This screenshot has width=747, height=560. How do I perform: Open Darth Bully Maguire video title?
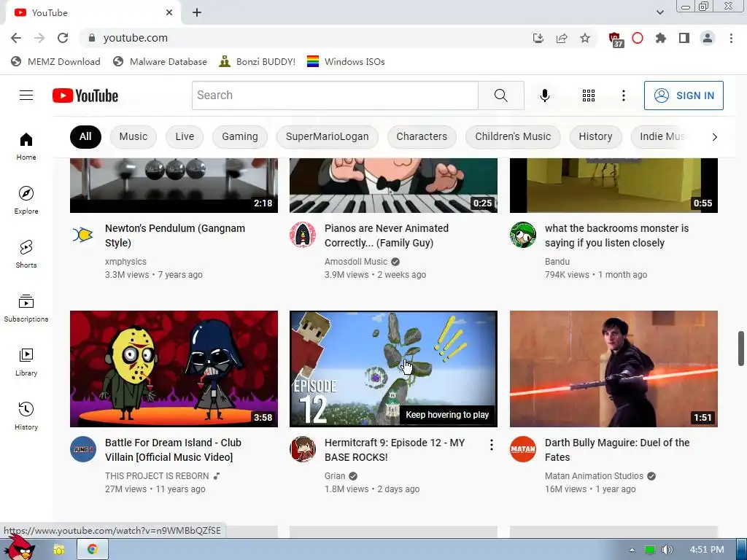point(617,449)
